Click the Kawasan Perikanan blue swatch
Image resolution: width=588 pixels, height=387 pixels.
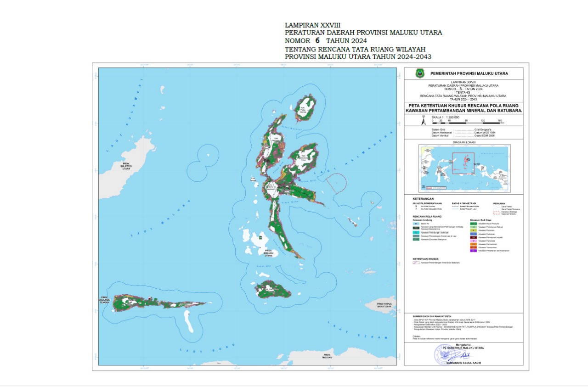(474, 234)
